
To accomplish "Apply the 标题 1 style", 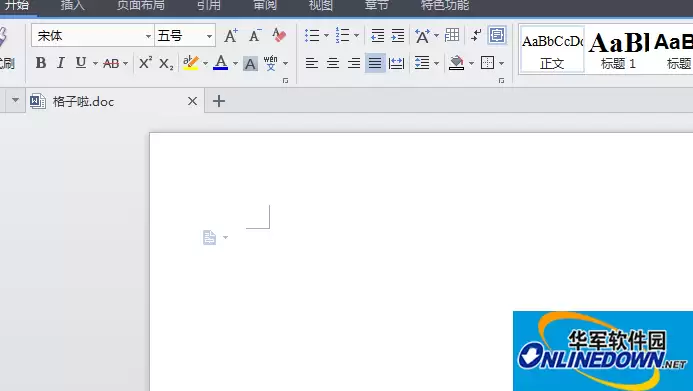I will coord(618,50).
